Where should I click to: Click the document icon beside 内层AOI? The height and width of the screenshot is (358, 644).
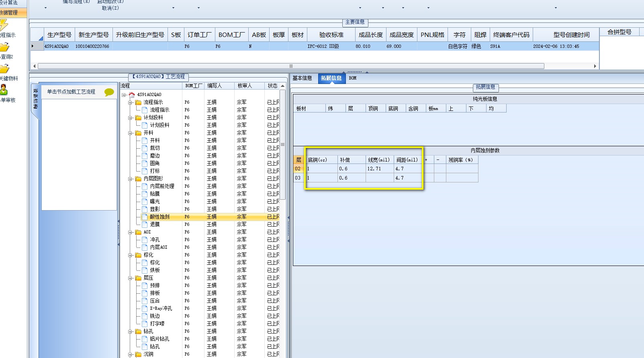(x=145, y=248)
